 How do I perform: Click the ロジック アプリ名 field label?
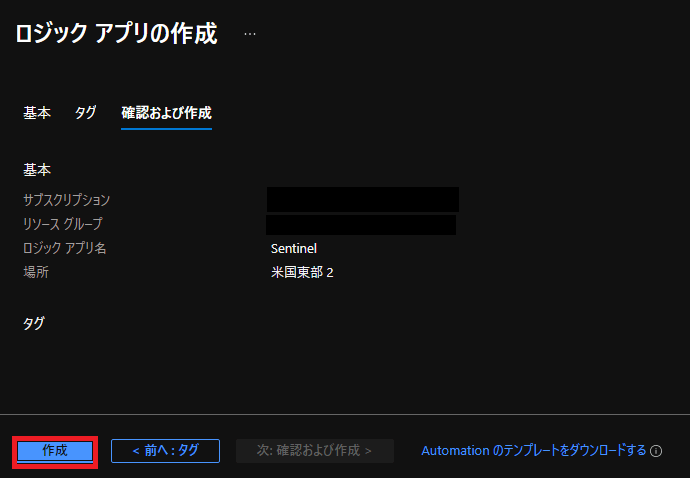click(x=65, y=248)
